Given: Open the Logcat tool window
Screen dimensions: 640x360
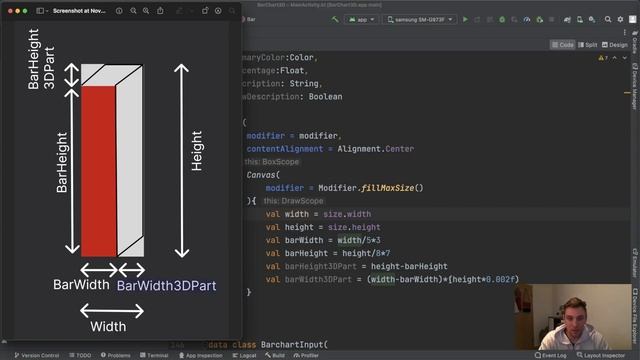Looking at the screenshot, I should coord(244,356).
